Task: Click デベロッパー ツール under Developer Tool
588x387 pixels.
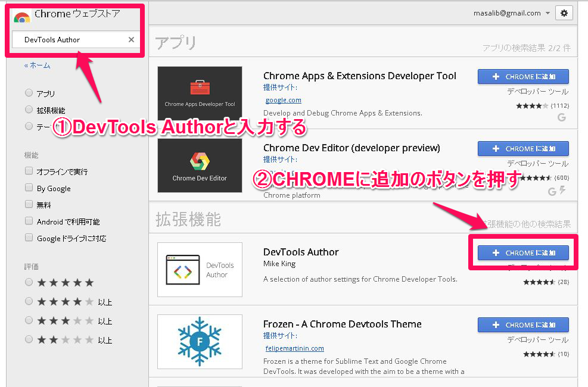Action: tap(538, 92)
